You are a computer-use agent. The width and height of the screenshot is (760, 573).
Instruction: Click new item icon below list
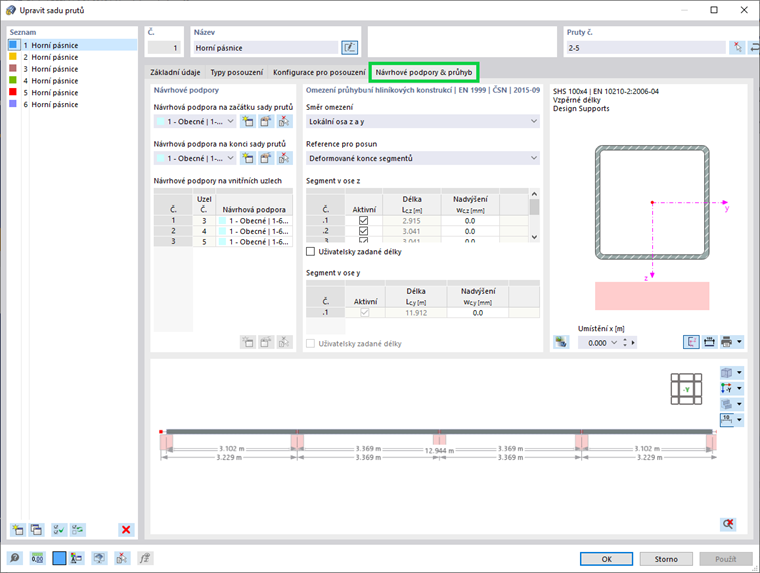tap(18, 529)
